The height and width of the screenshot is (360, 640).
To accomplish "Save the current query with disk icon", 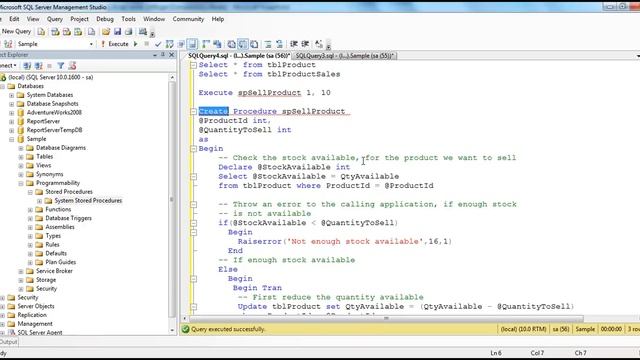I will (x=118, y=31).
